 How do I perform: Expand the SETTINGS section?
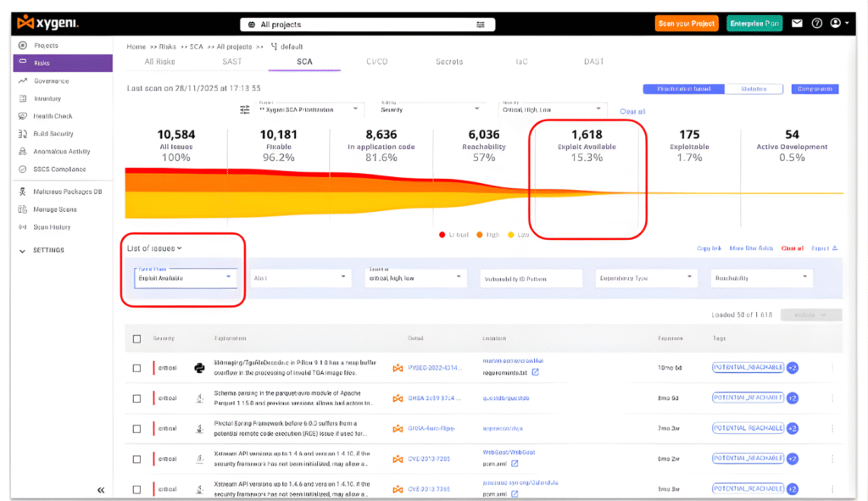coord(42,250)
